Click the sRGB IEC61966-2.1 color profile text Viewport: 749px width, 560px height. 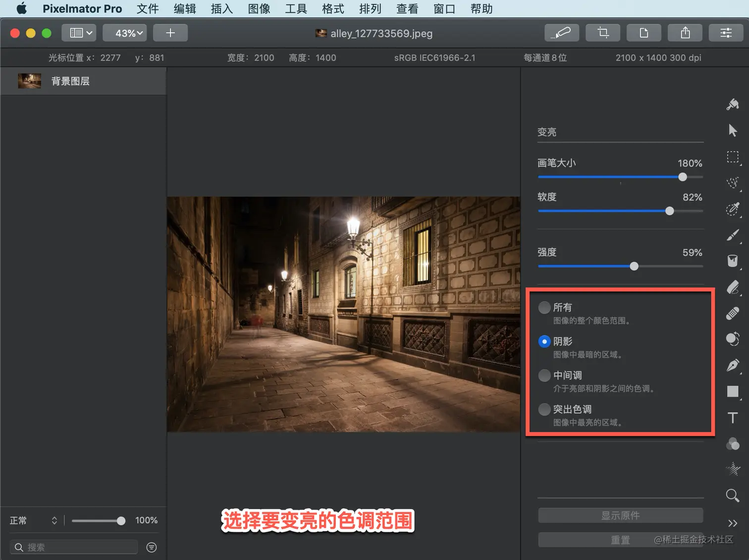click(434, 57)
